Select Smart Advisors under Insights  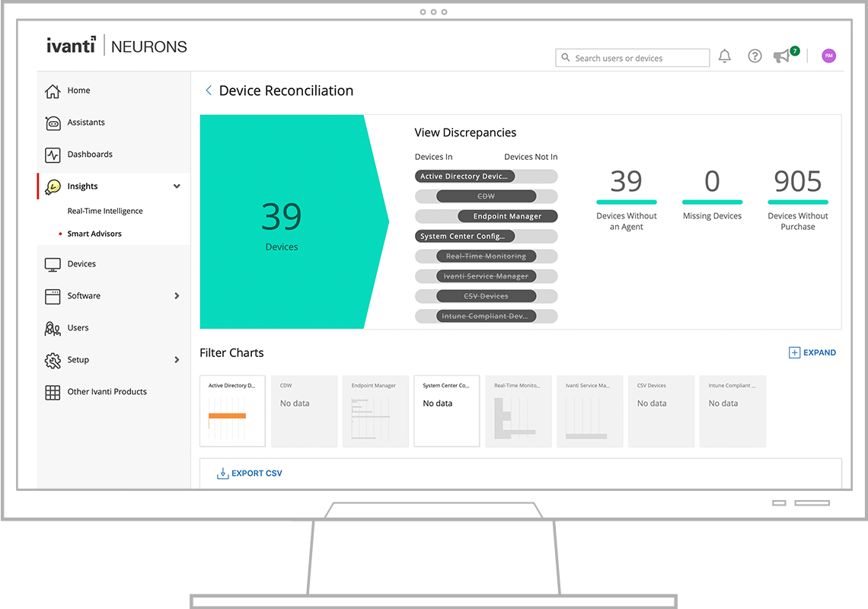click(x=94, y=234)
